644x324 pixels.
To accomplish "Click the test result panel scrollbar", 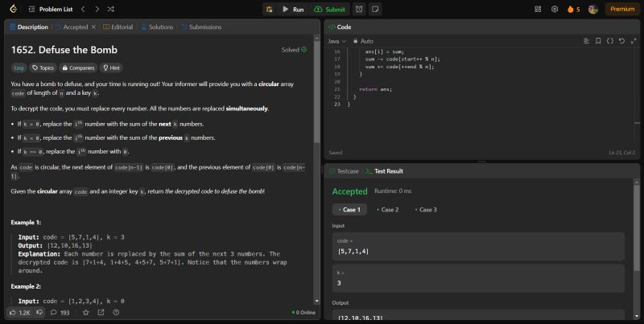I will [637, 228].
